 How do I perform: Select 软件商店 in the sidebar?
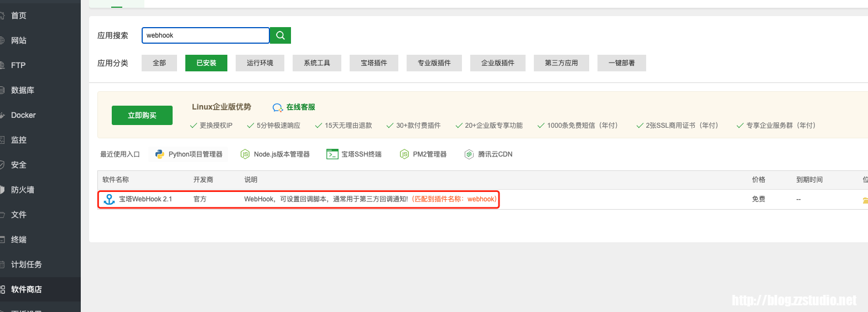(40, 289)
